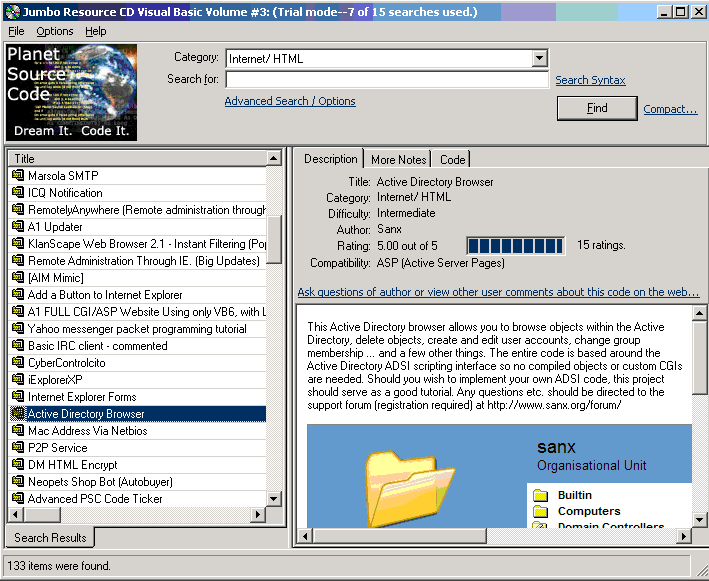Click the icon beside [AIM Mimic]
Viewport: 709px width, 581px height.
18,277
